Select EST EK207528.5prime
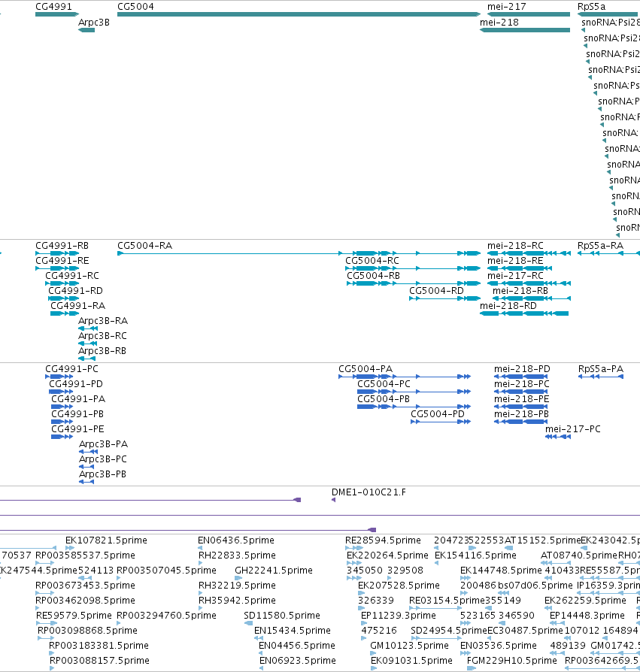This screenshot has height=672, width=640. [x=399, y=586]
